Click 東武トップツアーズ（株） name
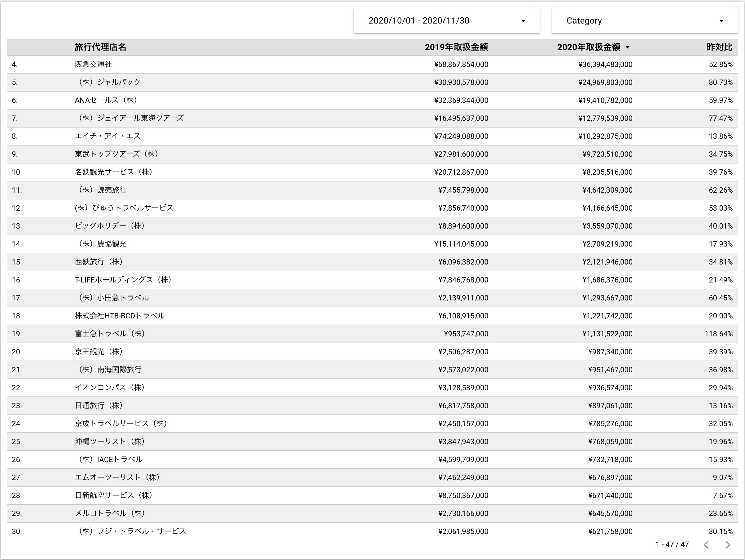 coord(117,154)
